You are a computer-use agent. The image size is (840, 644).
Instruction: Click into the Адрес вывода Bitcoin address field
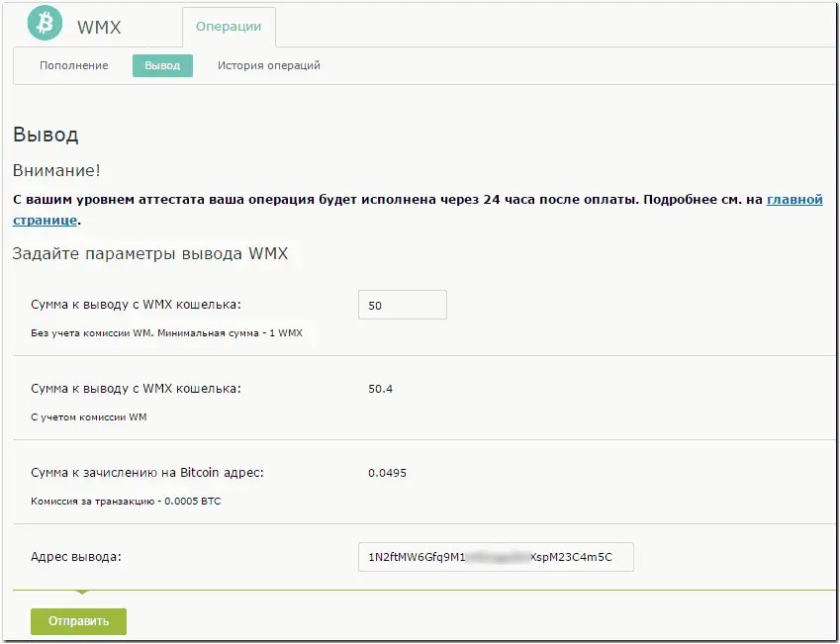click(495, 557)
